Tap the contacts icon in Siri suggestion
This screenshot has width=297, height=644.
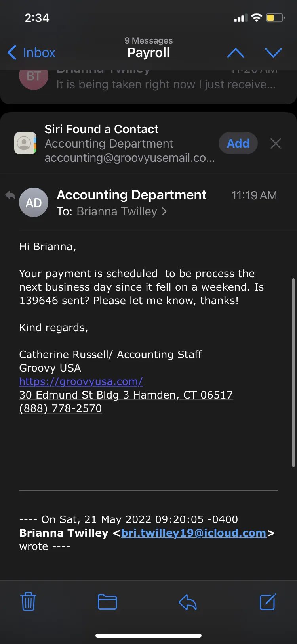coord(25,143)
